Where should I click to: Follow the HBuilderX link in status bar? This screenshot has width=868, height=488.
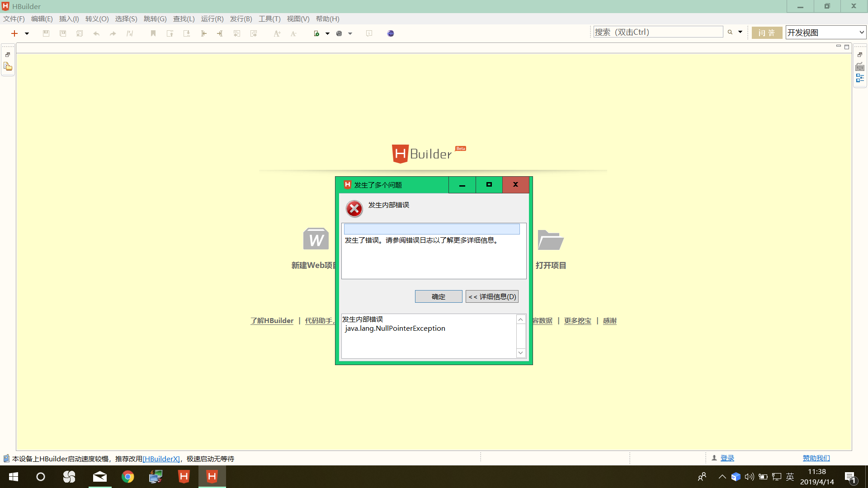pos(161,459)
